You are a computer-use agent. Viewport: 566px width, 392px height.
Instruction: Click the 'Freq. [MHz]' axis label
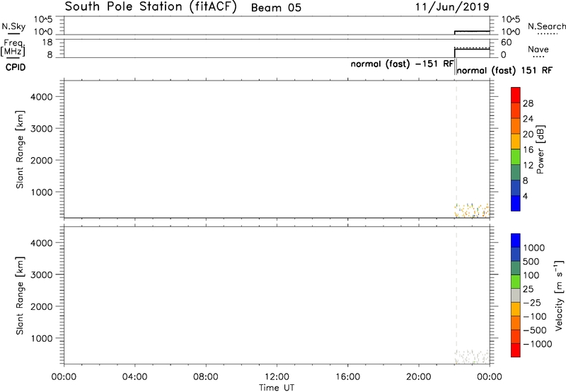pyautogui.click(x=13, y=48)
